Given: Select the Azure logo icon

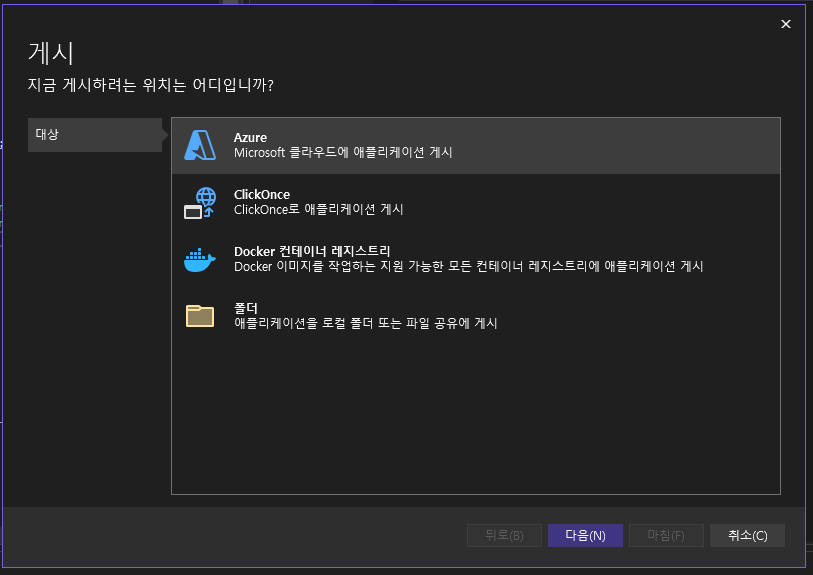Looking at the screenshot, I should (200, 145).
